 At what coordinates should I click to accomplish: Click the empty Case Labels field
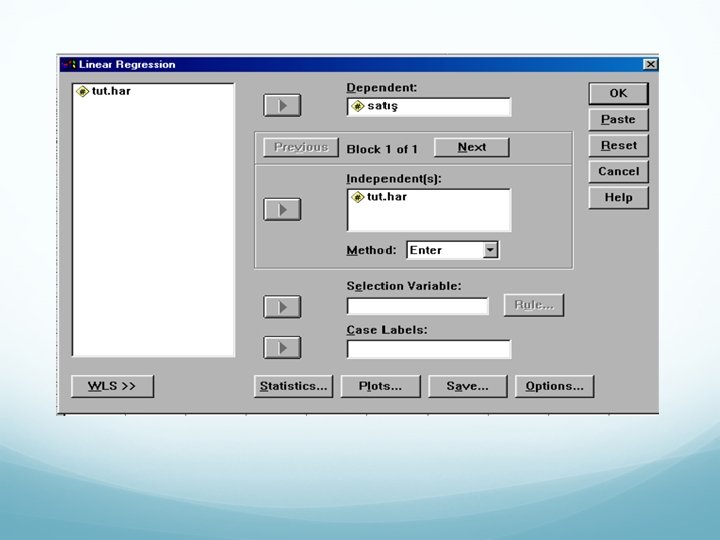tap(429, 349)
